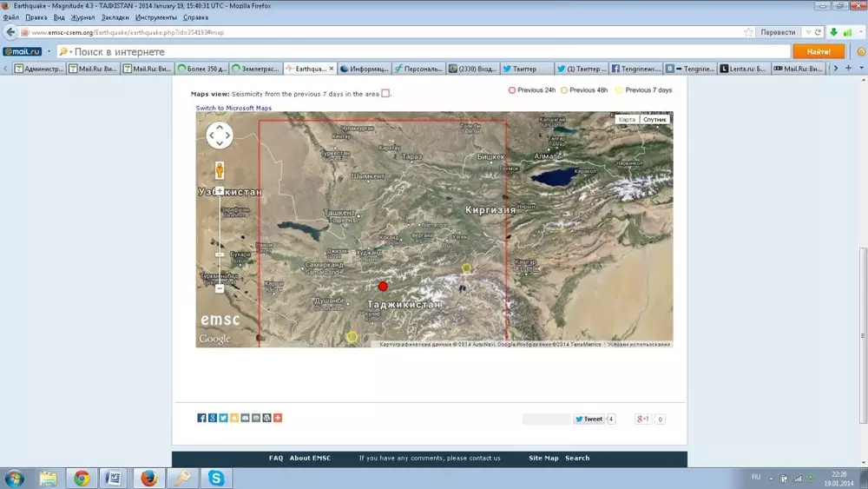Click the Firefox back arrow button
Viewport: 868px width, 489px height.
(x=10, y=32)
